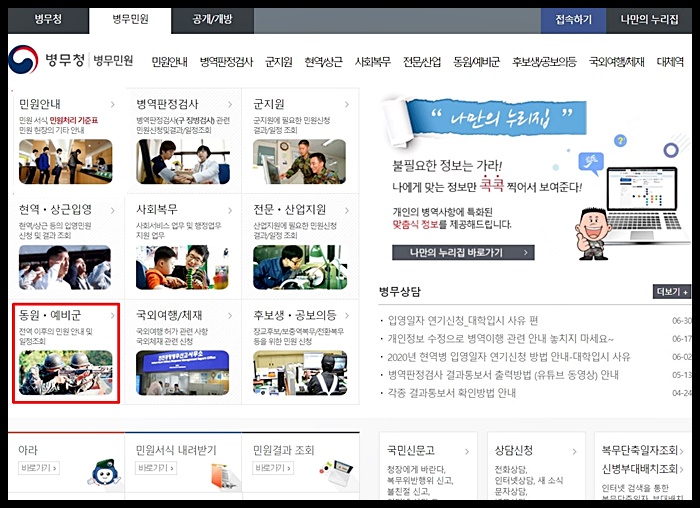Click the cartoon mascot in the banner
The height and width of the screenshot is (508, 700).
[x=593, y=234]
